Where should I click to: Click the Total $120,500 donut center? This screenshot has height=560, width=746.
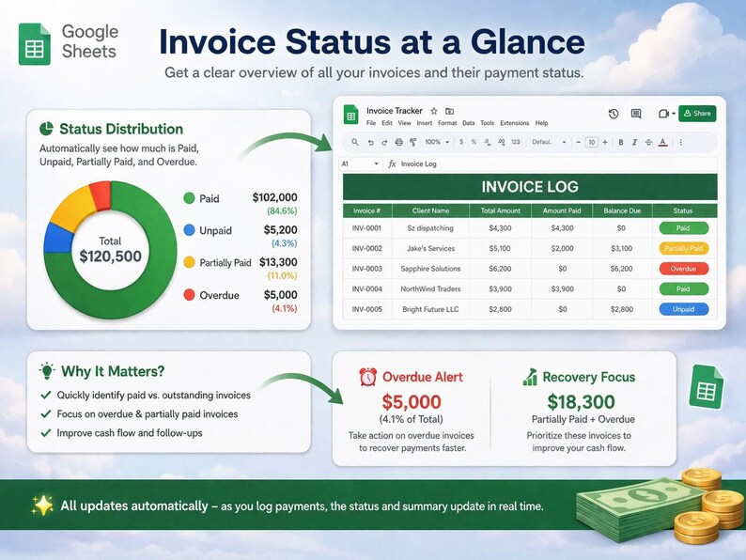(110, 249)
